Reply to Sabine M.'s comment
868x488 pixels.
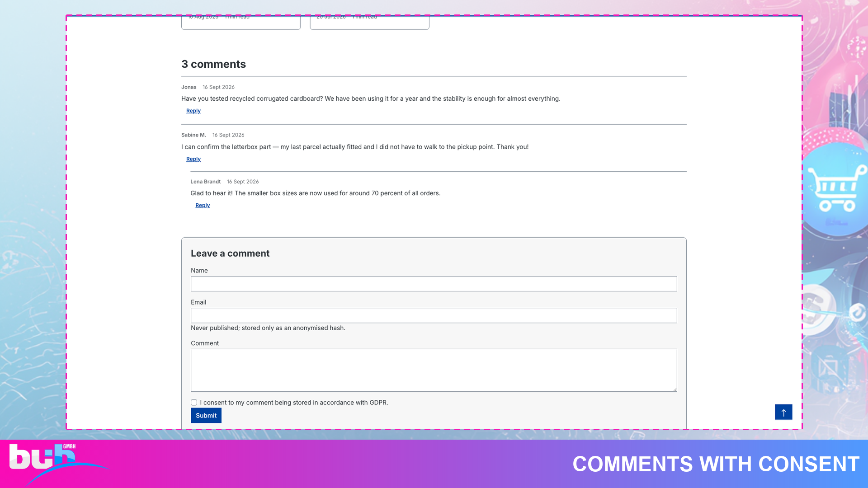tap(193, 159)
